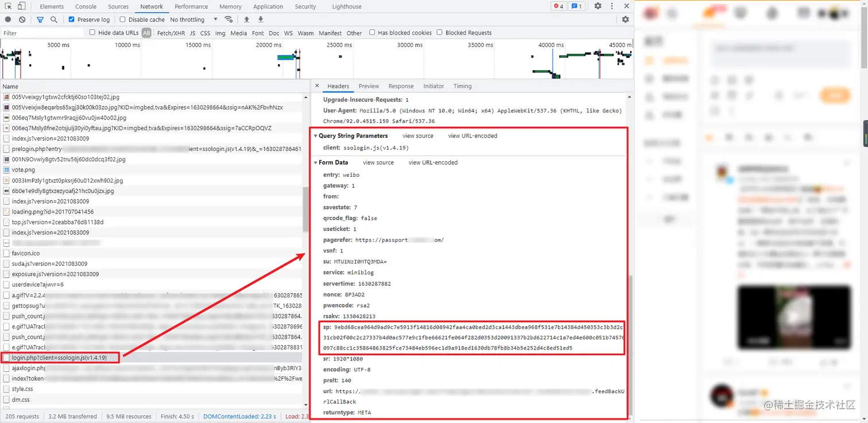Close the request details pane
Image resolution: width=868 pixels, height=423 pixels.
tap(317, 86)
